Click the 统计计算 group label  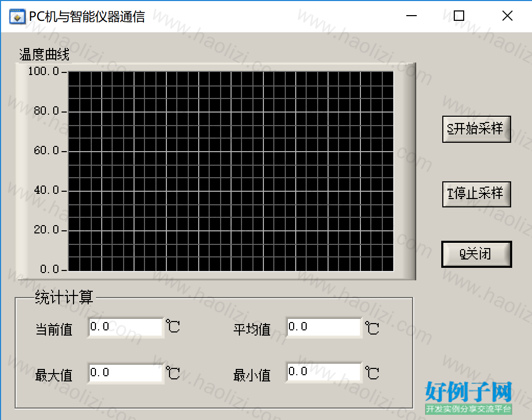(64, 298)
